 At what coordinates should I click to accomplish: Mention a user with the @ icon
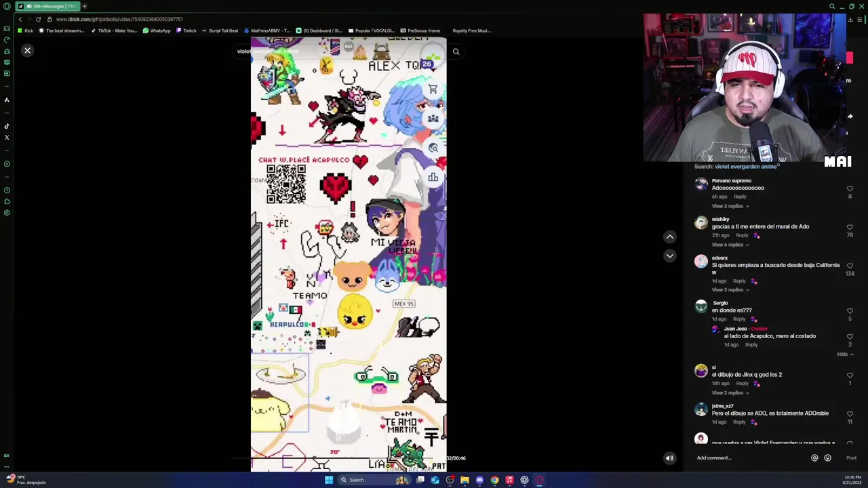tap(814, 458)
